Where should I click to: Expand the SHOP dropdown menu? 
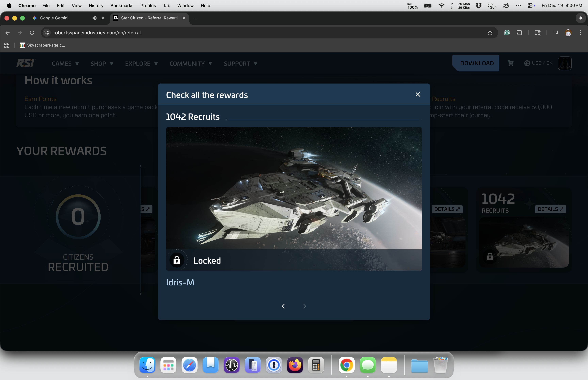(102, 64)
